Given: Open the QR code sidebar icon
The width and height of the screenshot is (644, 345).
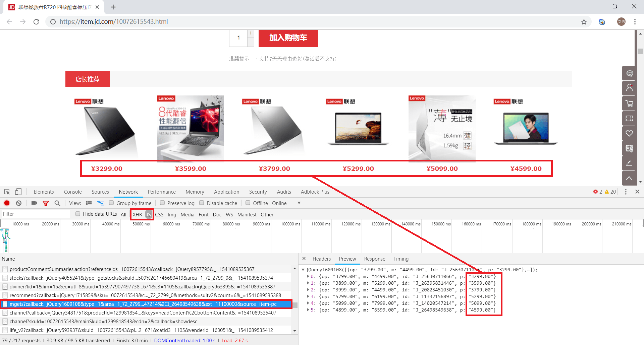Looking at the screenshot, I should coord(629,148).
